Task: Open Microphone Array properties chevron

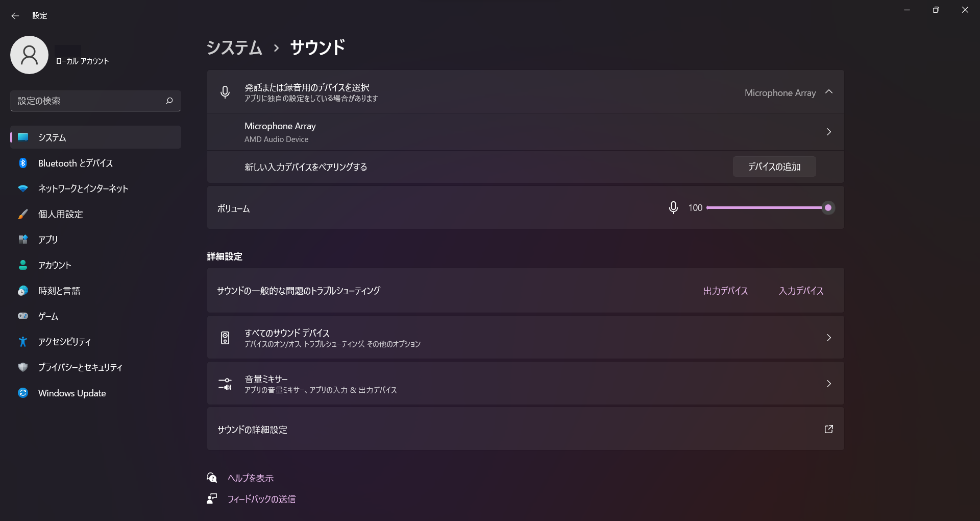Action: tap(829, 132)
